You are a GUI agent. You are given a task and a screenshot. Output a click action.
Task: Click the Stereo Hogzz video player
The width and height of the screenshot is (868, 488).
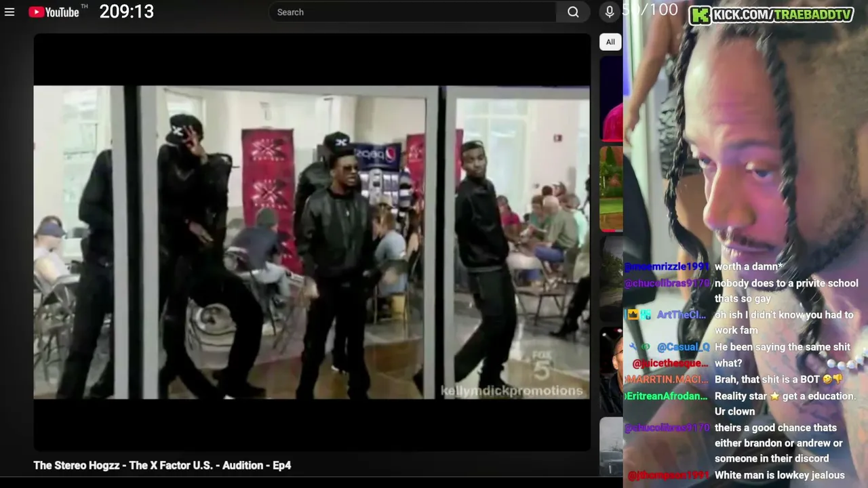pos(312,242)
